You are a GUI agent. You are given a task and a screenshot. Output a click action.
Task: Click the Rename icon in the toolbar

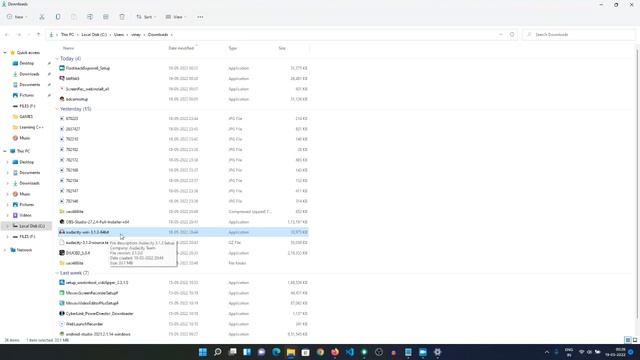coord(90,17)
